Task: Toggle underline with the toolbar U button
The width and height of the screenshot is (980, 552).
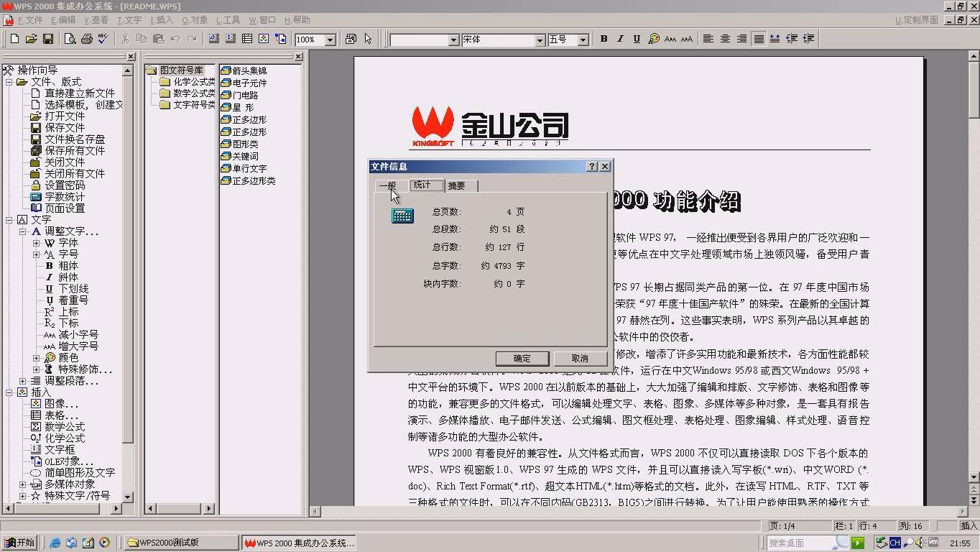Action: (637, 39)
